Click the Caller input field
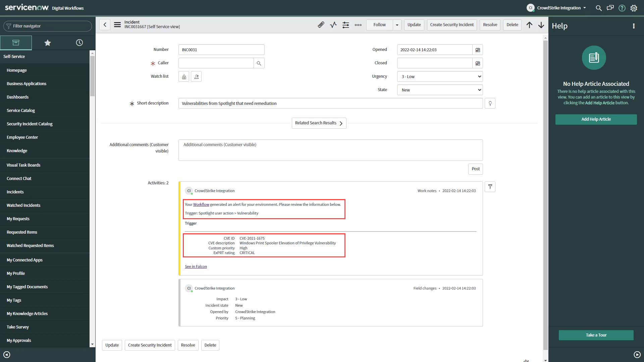 pos(216,63)
